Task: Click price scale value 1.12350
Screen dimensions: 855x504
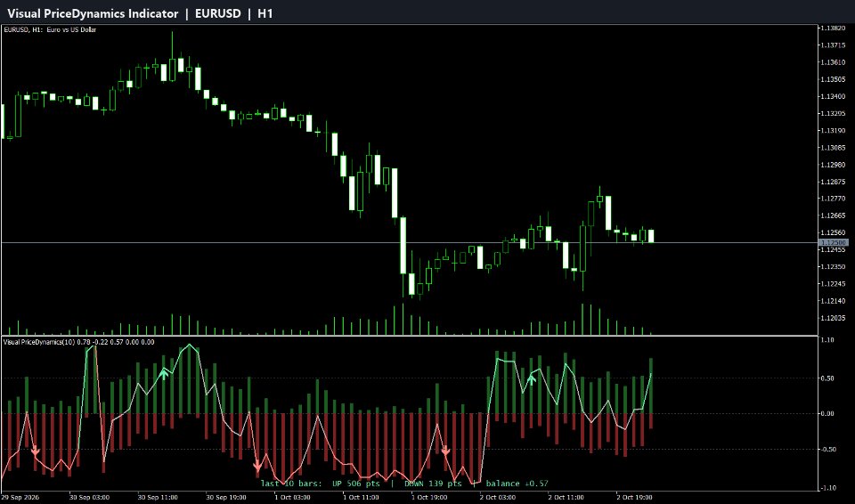Action: (834, 267)
